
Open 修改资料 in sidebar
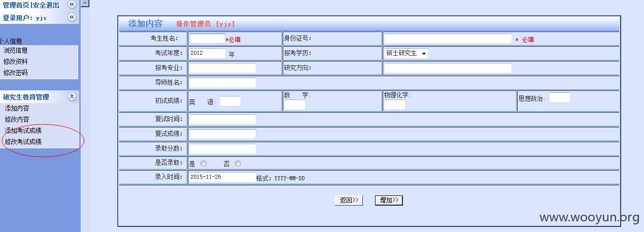16,61
